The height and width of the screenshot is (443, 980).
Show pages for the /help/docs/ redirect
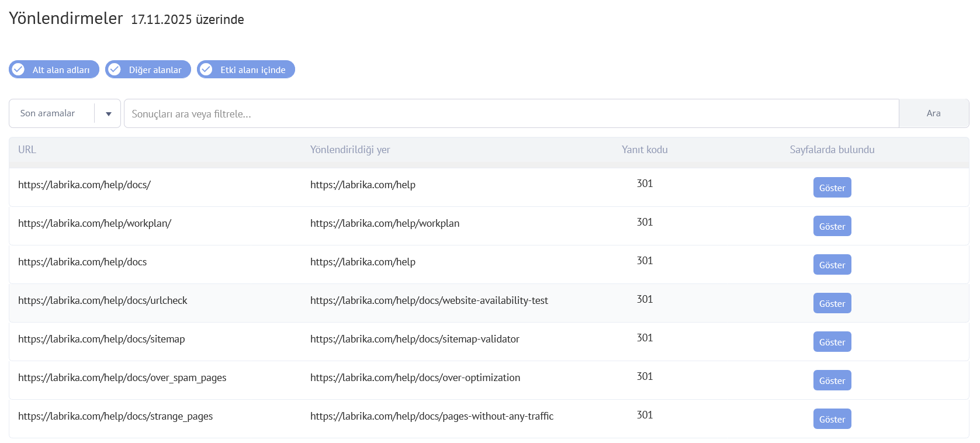point(832,188)
